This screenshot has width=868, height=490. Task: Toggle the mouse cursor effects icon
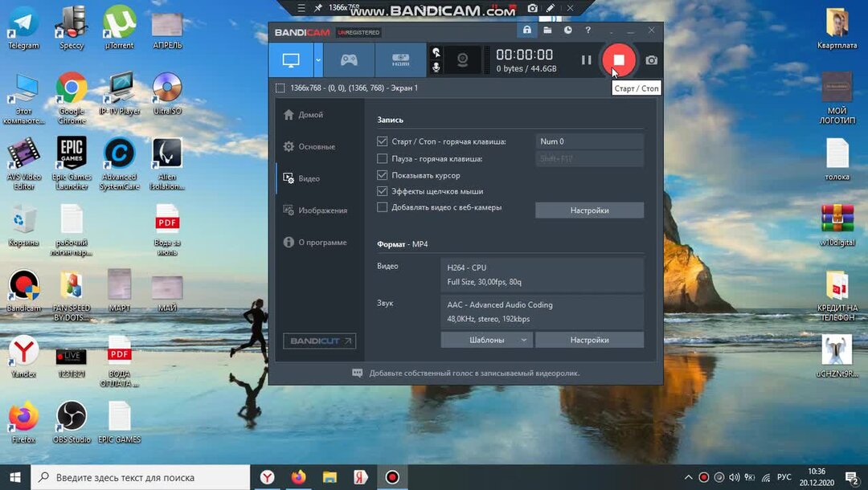pyautogui.click(x=436, y=52)
